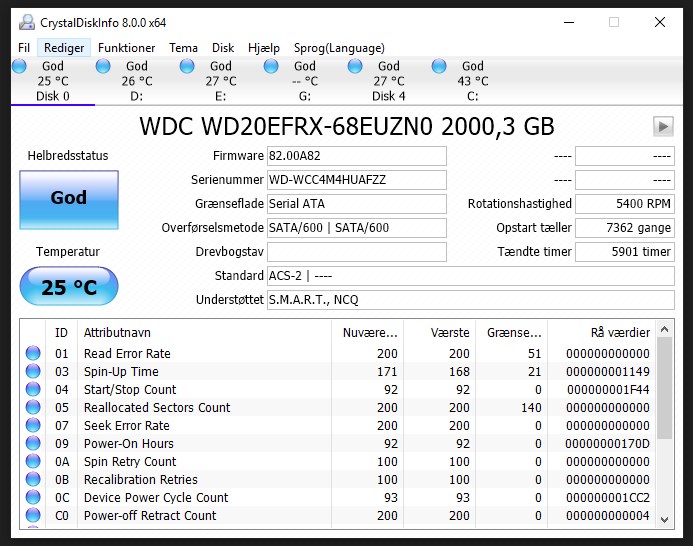Click status orb for Start/Stop Count

click(x=33, y=389)
